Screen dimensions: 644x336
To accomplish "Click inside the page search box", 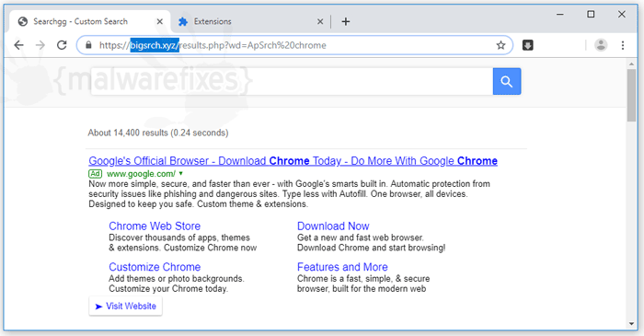I will coord(292,81).
